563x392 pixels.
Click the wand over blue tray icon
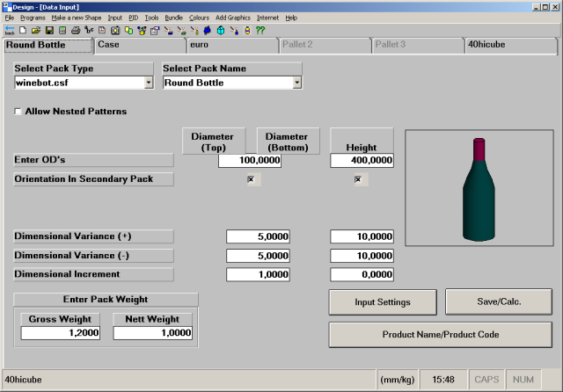point(168,31)
